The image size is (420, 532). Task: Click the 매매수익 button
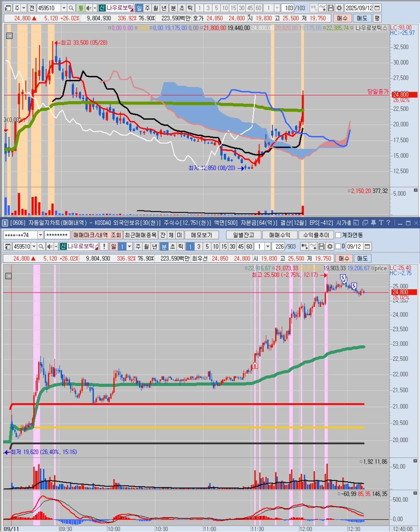click(x=279, y=235)
